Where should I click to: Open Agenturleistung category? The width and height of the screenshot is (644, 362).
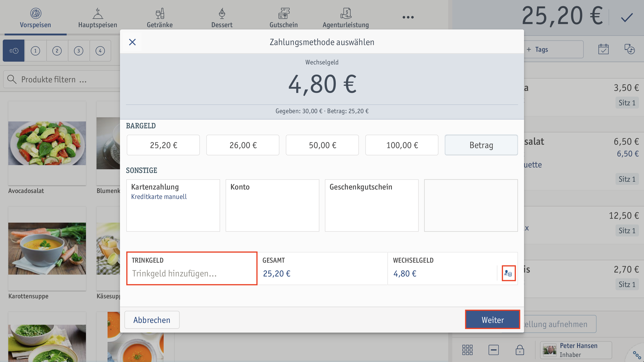click(x=346, y=17)
